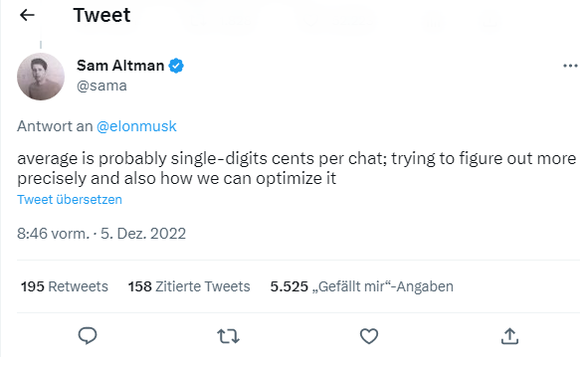Click the tweet text about cents per chat

point(296,168)
